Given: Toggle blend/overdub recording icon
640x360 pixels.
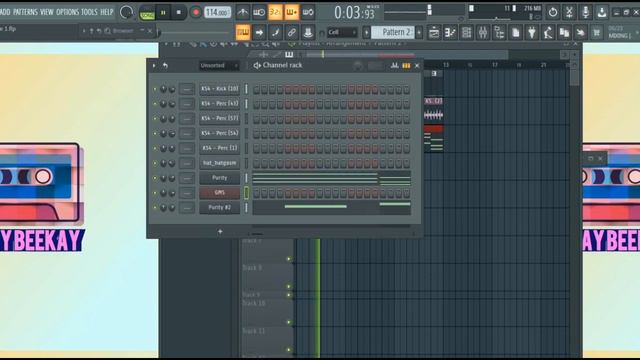Looking at the screenshot, I should click(x=291, y=12).
